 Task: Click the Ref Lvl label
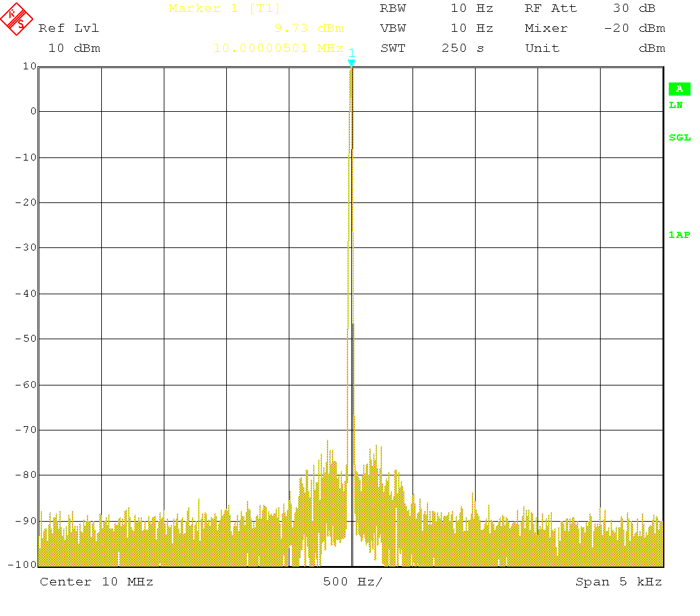click(68, 28)
